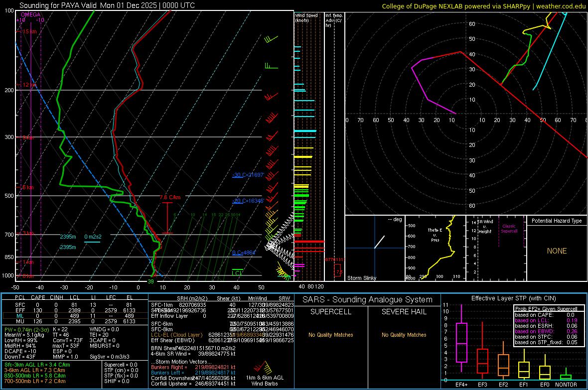
Task: Click the 0 C=4864' freezing level label
Action: click(x=244, y=253)
